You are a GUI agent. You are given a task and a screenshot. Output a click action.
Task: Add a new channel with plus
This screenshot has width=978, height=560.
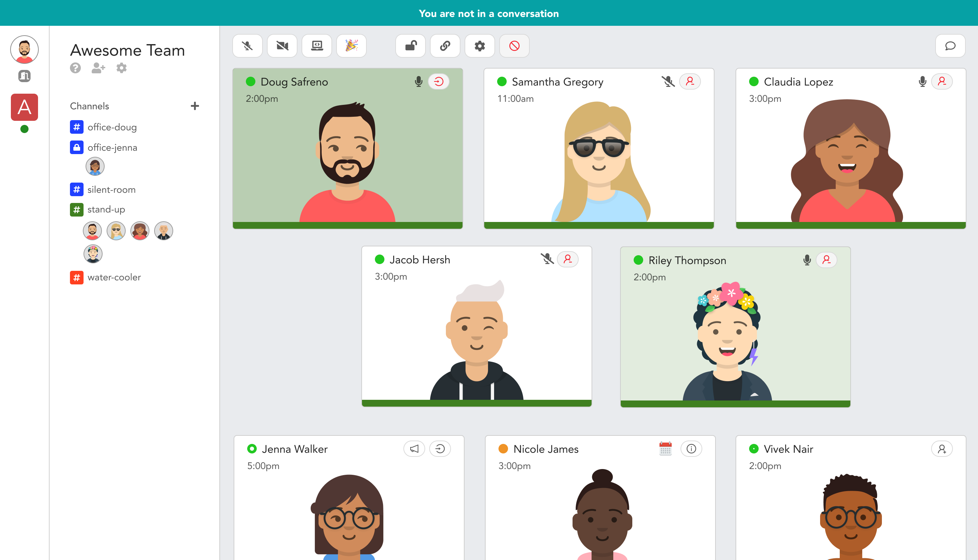[x=195, y=106]
